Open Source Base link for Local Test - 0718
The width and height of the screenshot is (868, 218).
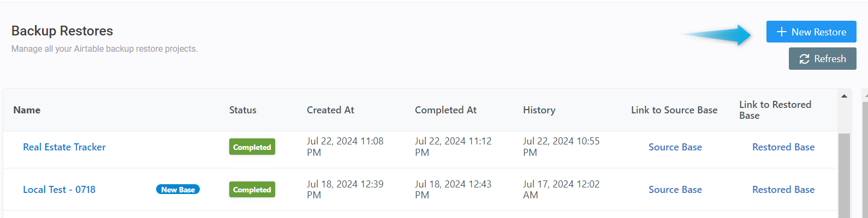coord(675,190)
